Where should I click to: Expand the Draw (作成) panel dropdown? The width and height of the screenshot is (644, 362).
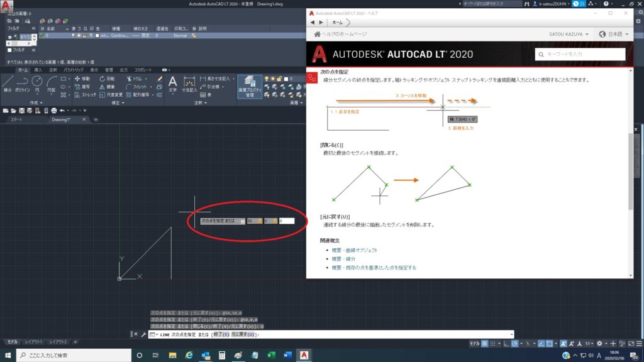pos(36,102)
